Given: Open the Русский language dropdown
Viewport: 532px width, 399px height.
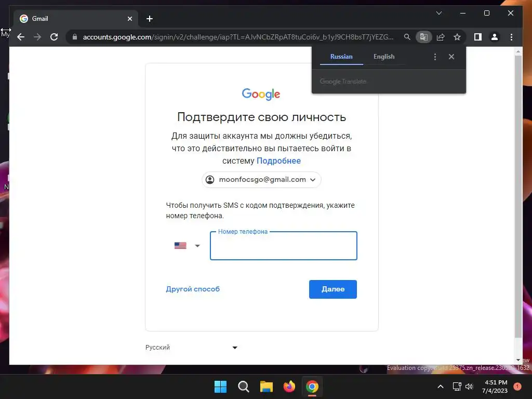Looking at the screenshot, I should (191, 348).
